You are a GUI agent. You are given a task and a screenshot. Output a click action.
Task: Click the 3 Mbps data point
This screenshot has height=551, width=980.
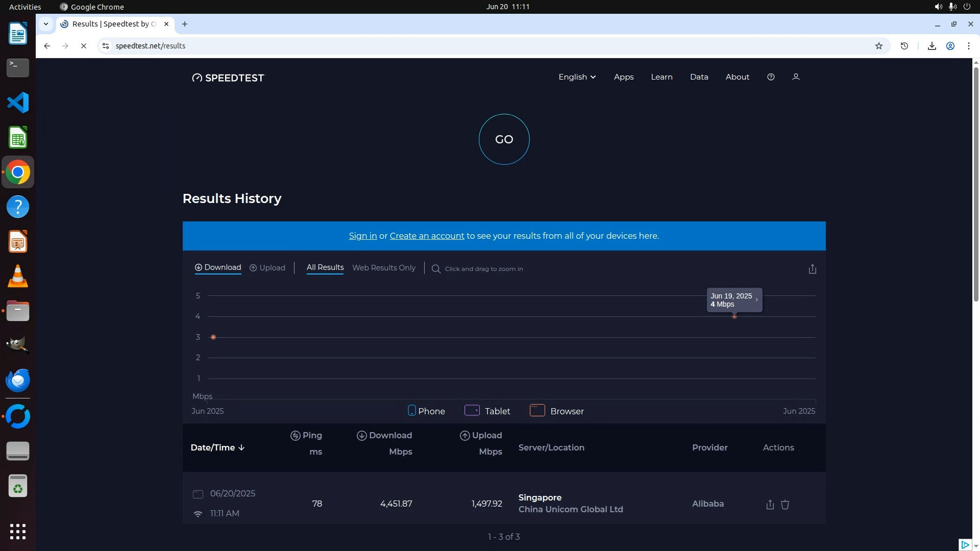213,337
